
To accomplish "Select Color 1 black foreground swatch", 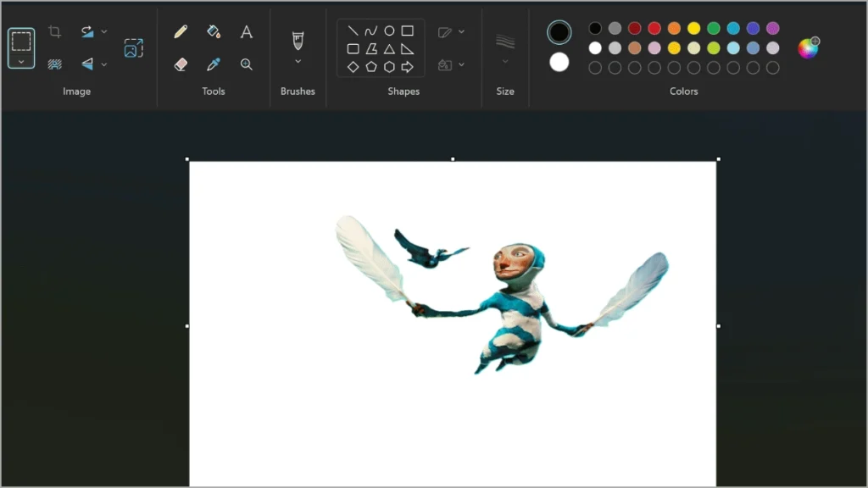I will [x=559, y=32].
